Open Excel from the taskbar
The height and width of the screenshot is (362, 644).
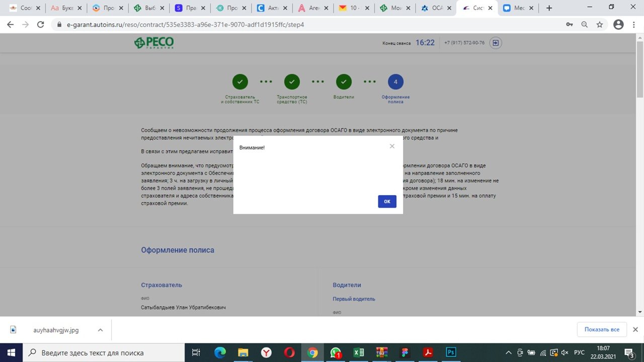tap(359, 352)
